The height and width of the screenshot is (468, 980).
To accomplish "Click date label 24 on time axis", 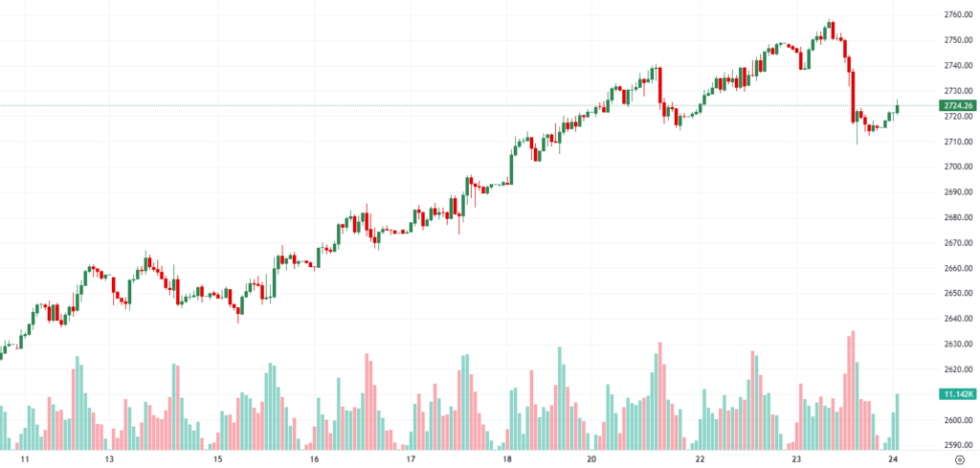I will coord(892,459).
